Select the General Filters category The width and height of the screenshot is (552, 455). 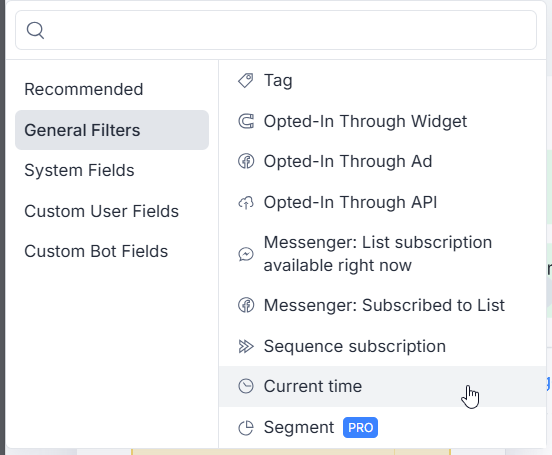click(112, 130)
